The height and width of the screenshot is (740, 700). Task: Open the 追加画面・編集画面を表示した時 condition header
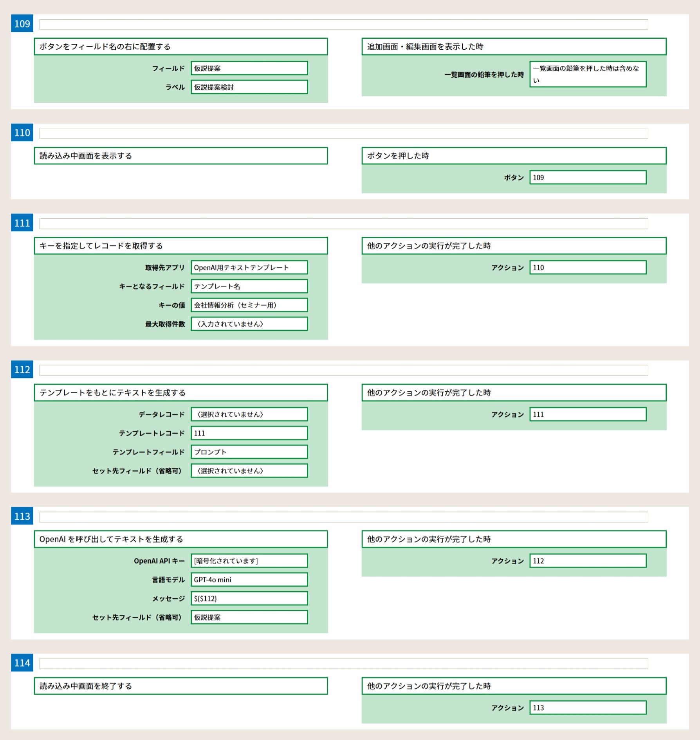(x=514, y=47)
